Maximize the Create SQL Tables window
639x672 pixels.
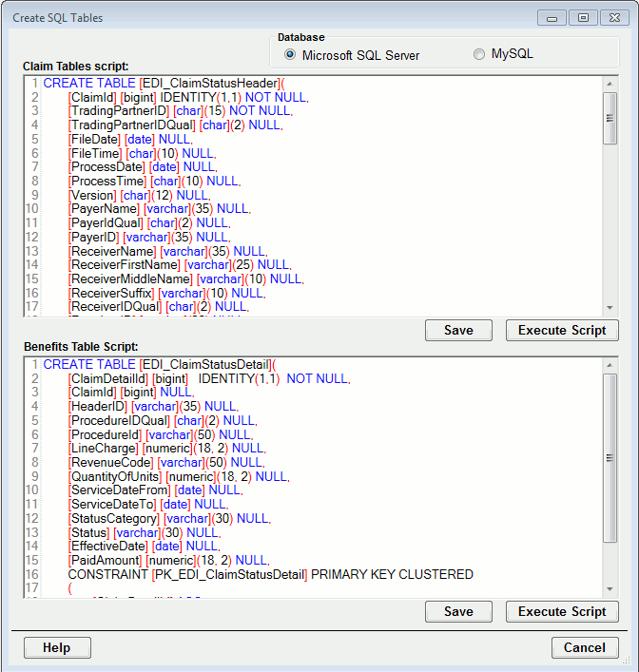click(x=583, y=17)
